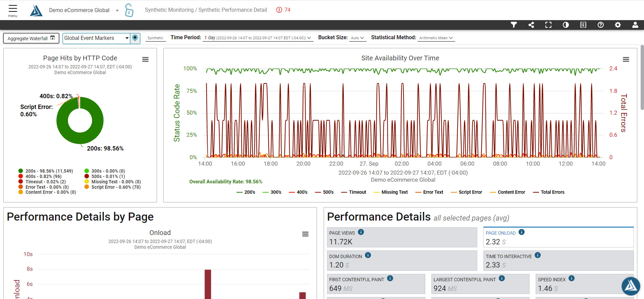Open the 74 alerts indicator
The height and width of the screenshot is (299, 644).
(x=283, y=10)
